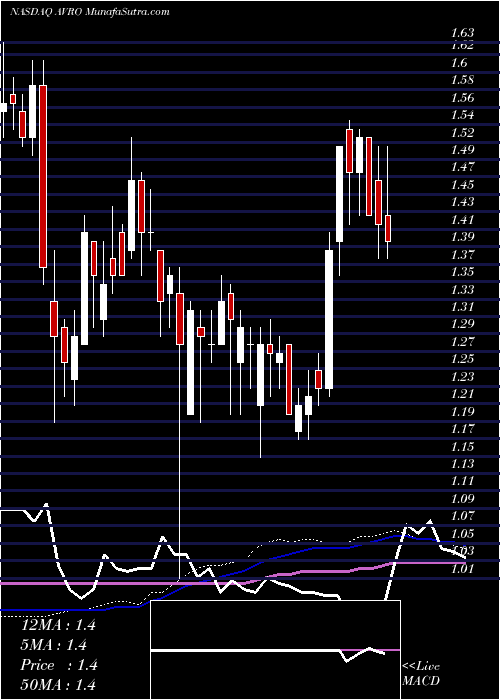Click the 1.01 price axis label

(x=462, y=568)
